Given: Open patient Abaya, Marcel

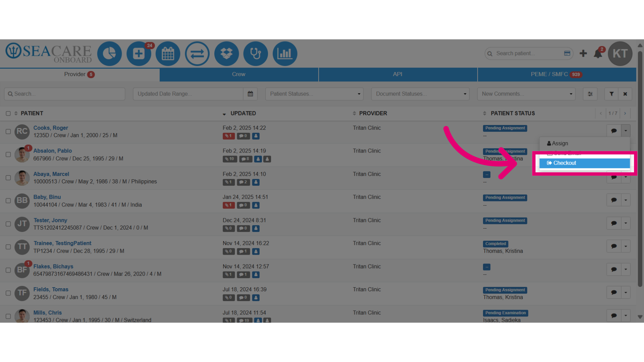Looking at the screenshot, I should click(x=51, y=174).
